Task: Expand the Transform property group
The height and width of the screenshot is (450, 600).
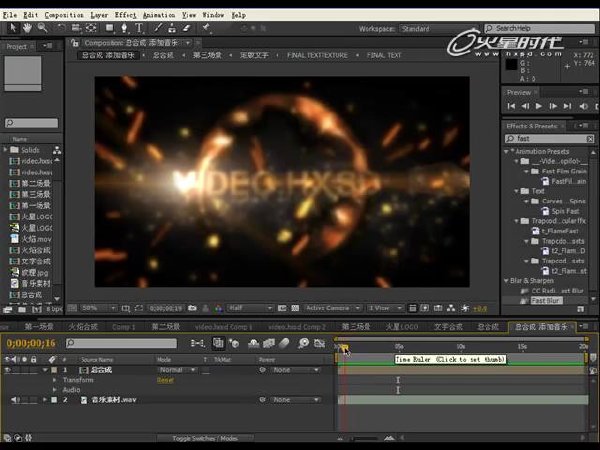Action: click(x=54, y=380)
